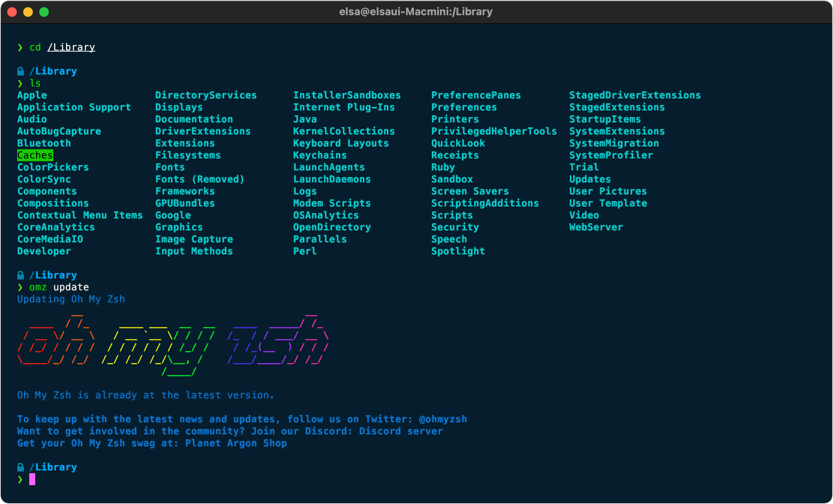Click the green maximize window button
Screen dimensions: 833x504
[x=44, y=12]
